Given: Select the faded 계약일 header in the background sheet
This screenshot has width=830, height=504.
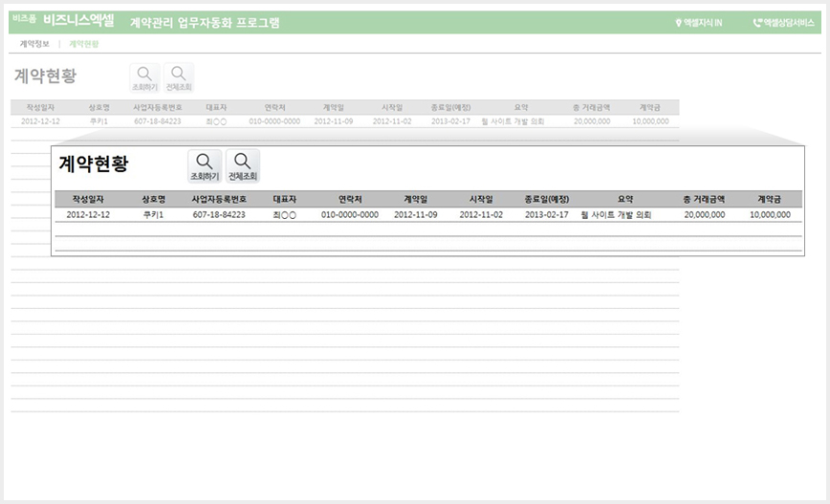Looking at the screenshot, I should coord(334,107).
